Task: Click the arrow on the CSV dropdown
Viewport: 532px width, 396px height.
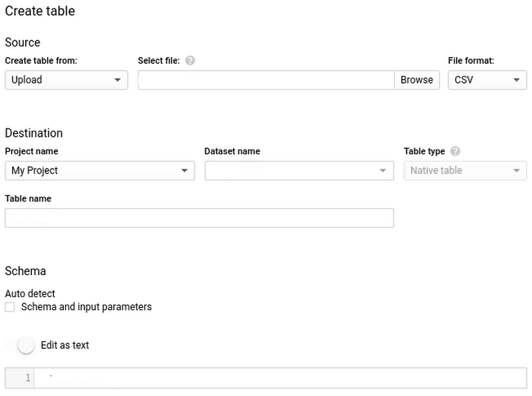Action: click(517, 80)
